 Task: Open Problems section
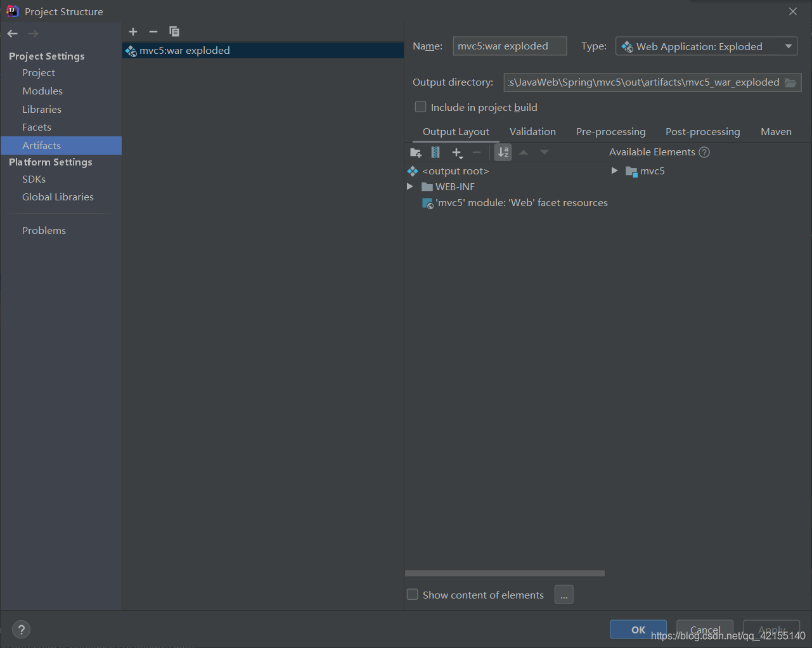point(44,231)
